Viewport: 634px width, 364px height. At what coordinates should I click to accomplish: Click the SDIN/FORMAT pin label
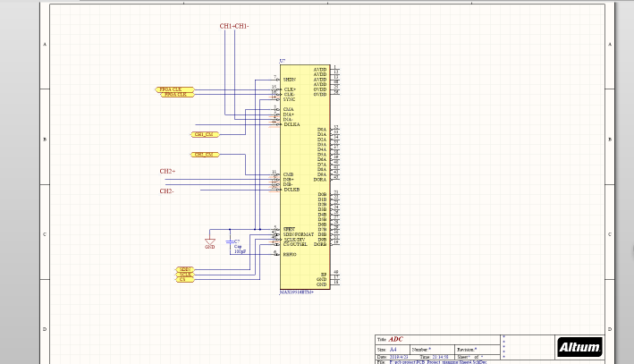coord(299,234)
